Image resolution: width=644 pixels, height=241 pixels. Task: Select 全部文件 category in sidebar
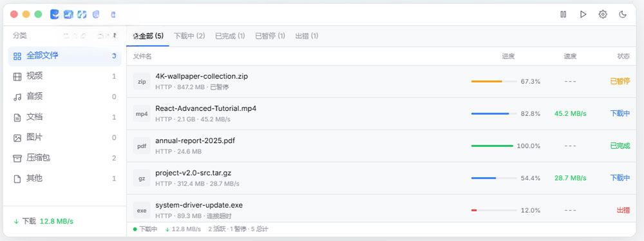pyautogui.click(x=64, y=56)
